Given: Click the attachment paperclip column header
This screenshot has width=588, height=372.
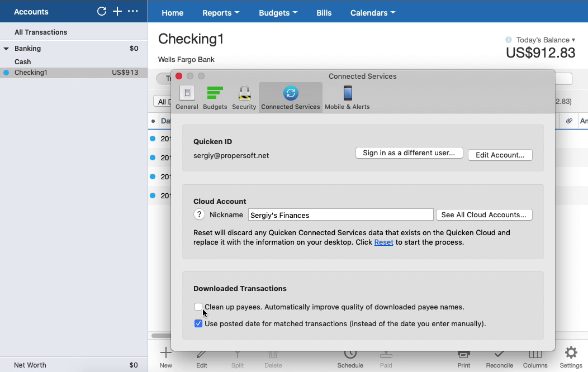Looking at the screenshot, I should pos(569,121).
